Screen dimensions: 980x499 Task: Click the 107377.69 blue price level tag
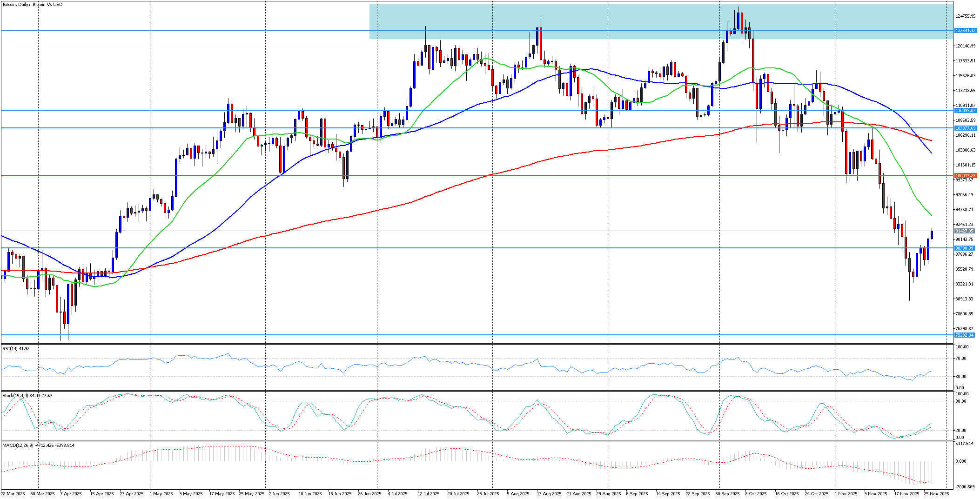click(x=965, y=128)
